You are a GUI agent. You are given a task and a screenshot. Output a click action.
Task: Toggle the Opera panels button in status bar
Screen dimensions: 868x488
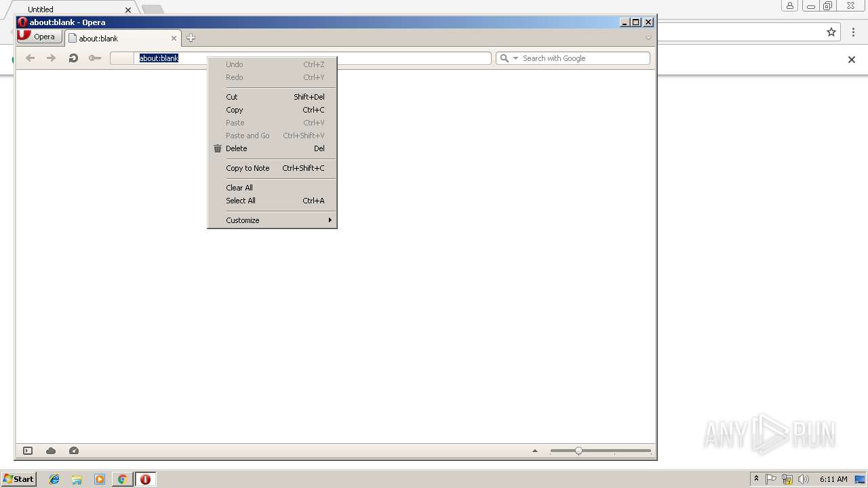(x=28, y=451)
